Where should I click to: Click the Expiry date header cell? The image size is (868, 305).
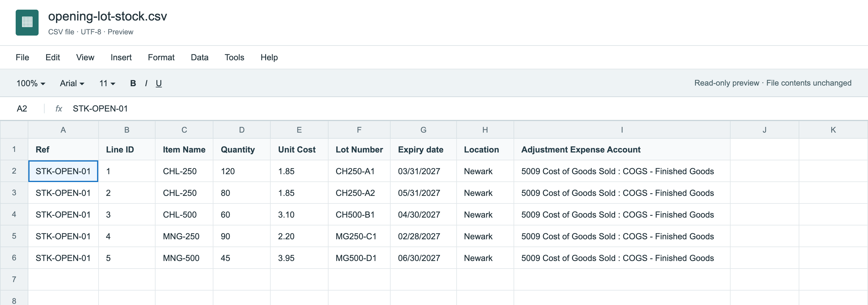click(x=423, y=149)
